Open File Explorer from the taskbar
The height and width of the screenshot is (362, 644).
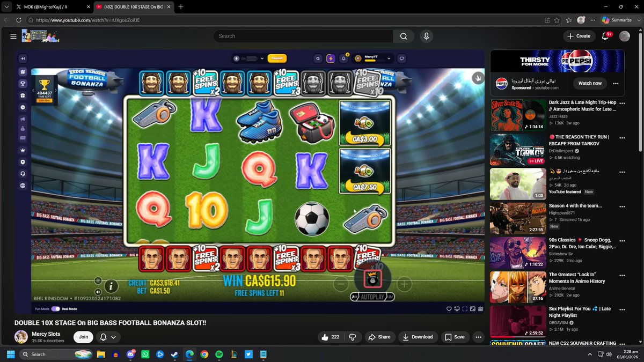click(101, 354)
